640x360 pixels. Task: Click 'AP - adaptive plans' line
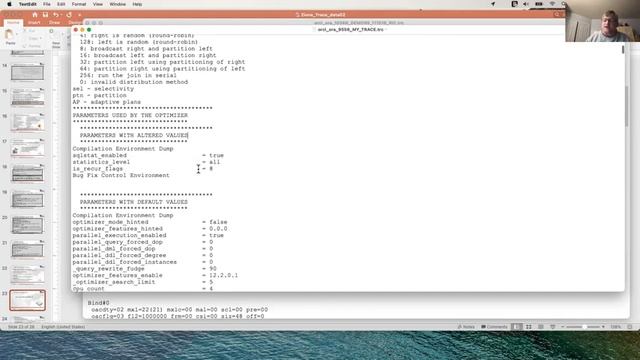107,102
